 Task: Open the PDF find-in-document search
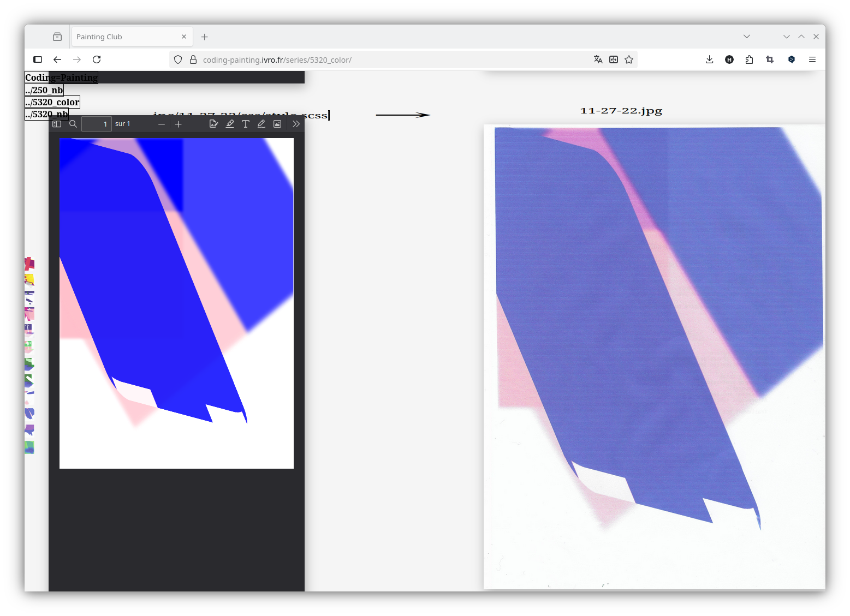tap(73, 124)
